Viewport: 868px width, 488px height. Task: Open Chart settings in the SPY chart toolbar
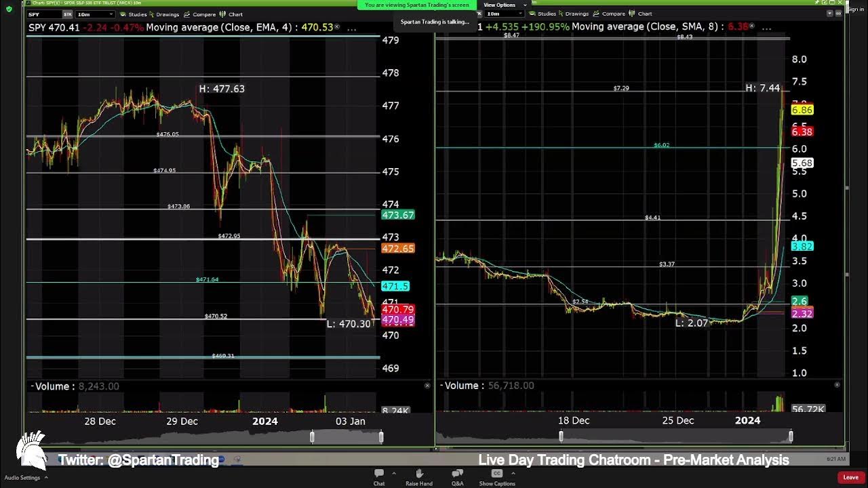[231, 14]
